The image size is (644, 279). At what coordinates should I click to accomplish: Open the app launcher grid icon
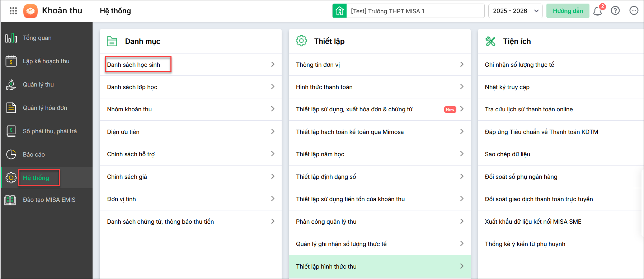[x=13, y=11]
